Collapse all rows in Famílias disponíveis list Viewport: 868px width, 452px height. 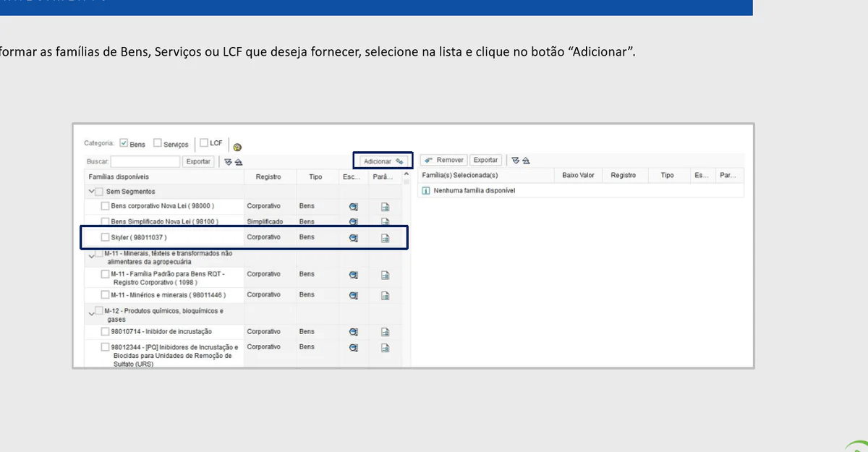(238, 162)
